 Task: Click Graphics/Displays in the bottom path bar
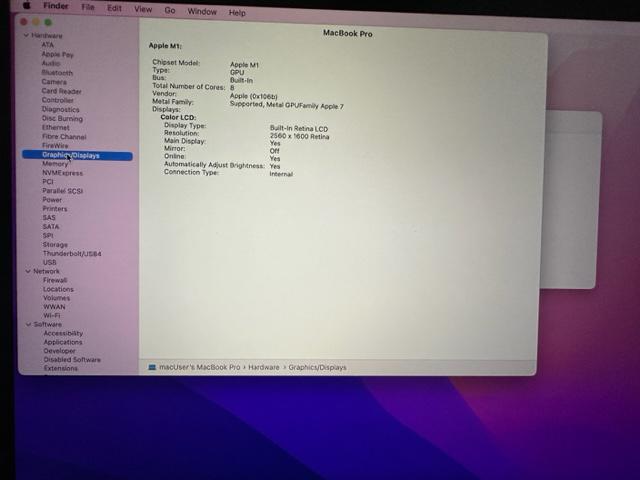pyautogui.click(x=317, y=368)
